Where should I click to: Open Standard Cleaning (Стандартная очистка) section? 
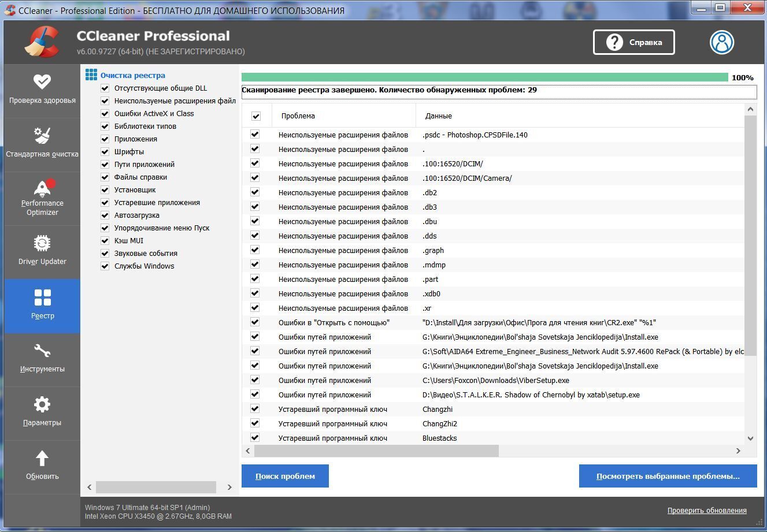coord(42,144)
